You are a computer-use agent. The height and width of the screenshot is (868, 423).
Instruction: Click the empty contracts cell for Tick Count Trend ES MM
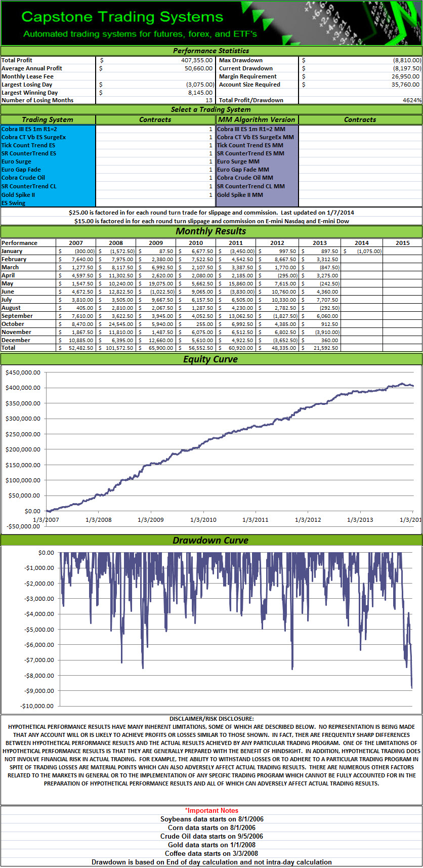(360, 145)
